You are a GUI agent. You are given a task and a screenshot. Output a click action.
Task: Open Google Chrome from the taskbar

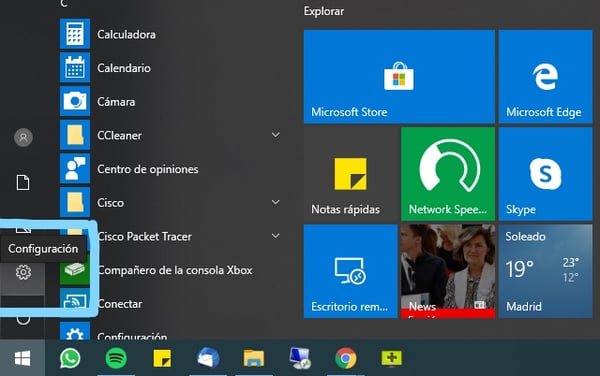click(346, 358)
